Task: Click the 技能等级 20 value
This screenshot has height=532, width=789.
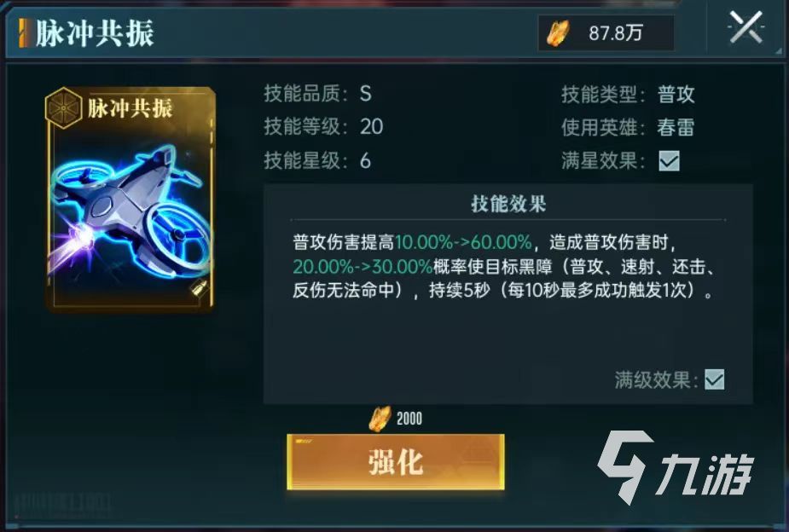Action: (371, 127)
